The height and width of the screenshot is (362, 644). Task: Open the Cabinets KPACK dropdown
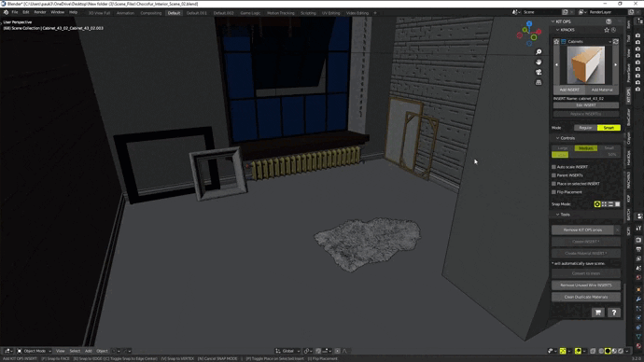coord(586,41)
